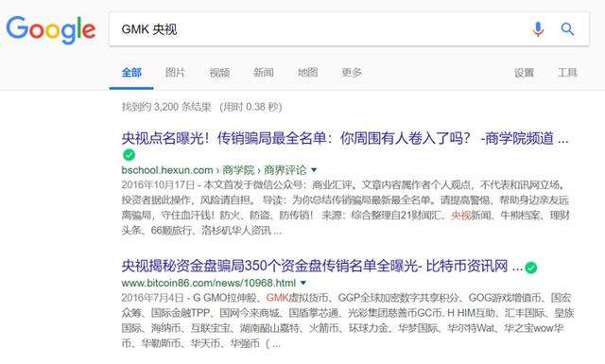Click the snippet date 2016年7月4日
The width and height of the screenshot is (605, 364).
153,298
